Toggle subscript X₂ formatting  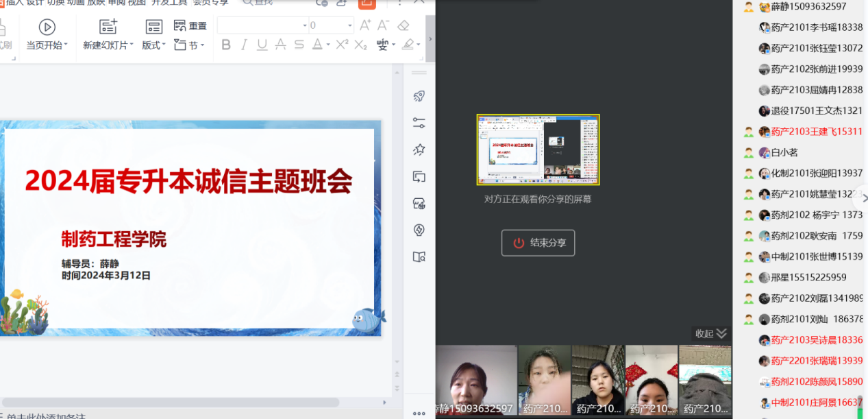point(360,45)
